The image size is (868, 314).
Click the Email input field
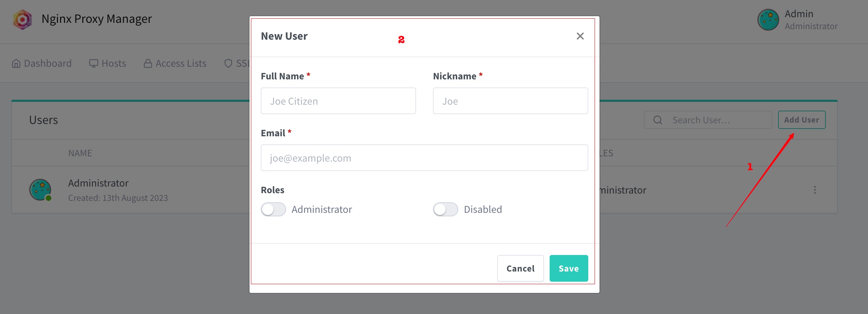click(x=425, y=158)
